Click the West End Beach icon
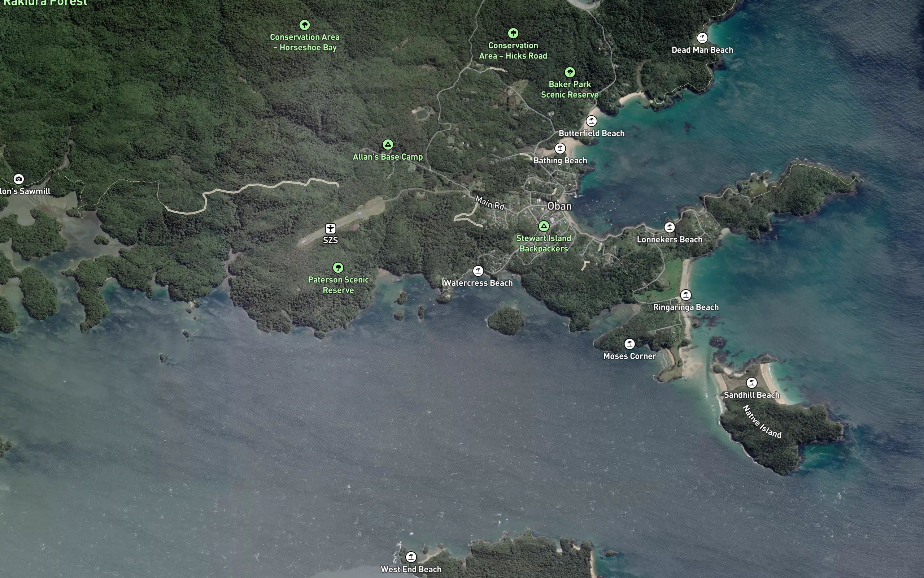 (x=411, y=557)
